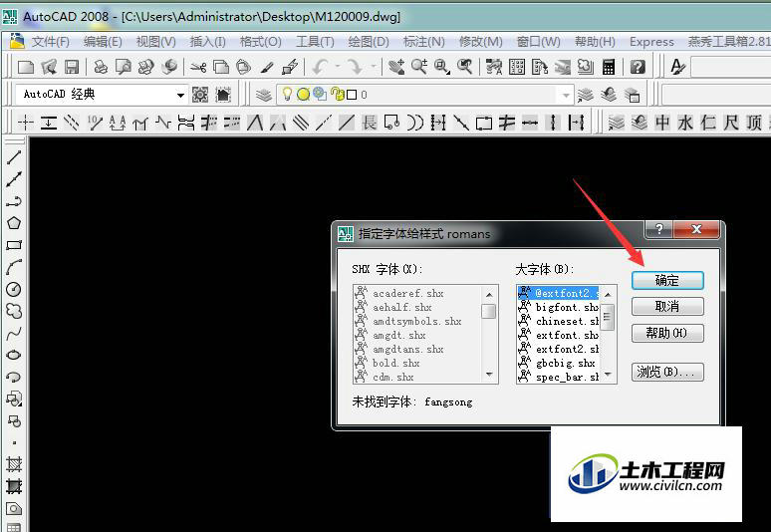Click the Redo arrow icon
The height and width of the screenshot is (532, 771).
355,67
